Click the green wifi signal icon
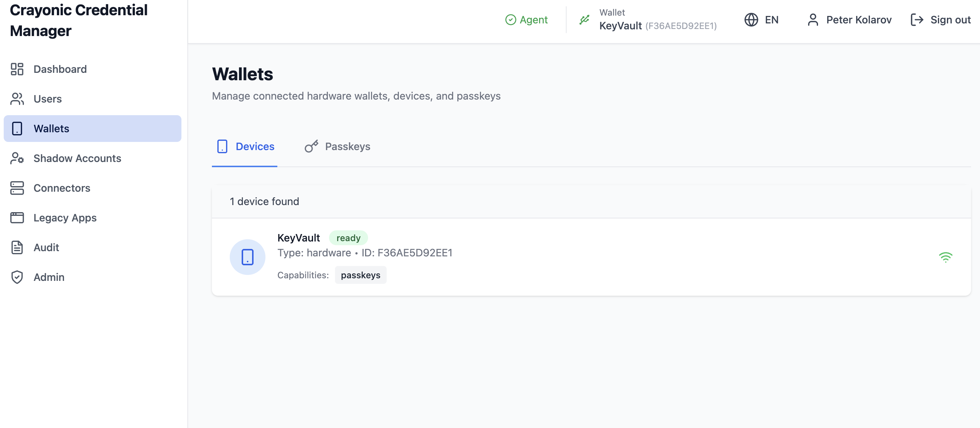This screenshot has width=980, height=428. pyautogui.click(x=945, y=257)
